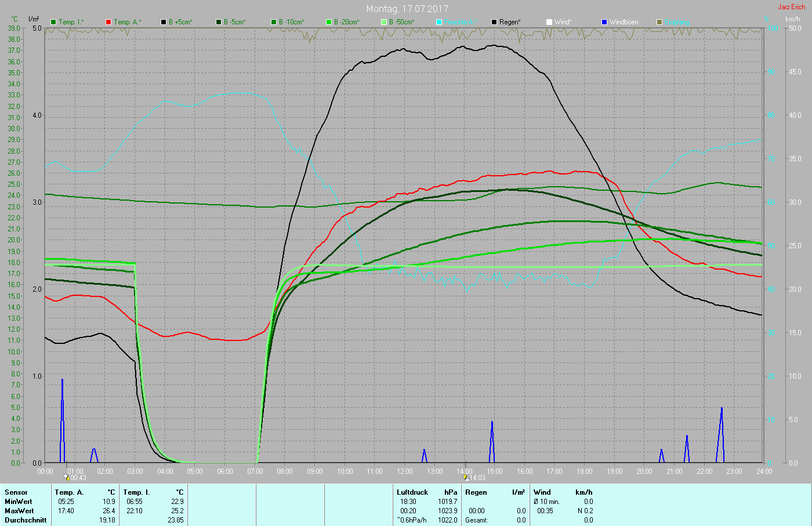
Task: Click the value '22.9' in the table
Action: 177,502
